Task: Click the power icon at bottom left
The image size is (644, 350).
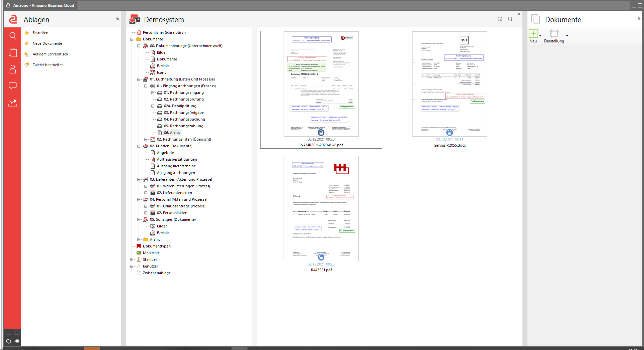Action: point(9,341)
